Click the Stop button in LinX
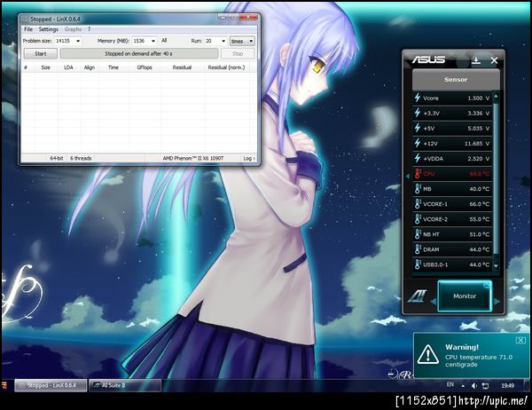The image size is (532, 410). (x=238, y=53)
